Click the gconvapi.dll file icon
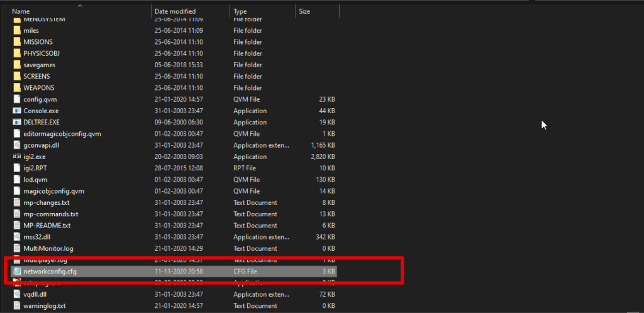 click(17, 145)
